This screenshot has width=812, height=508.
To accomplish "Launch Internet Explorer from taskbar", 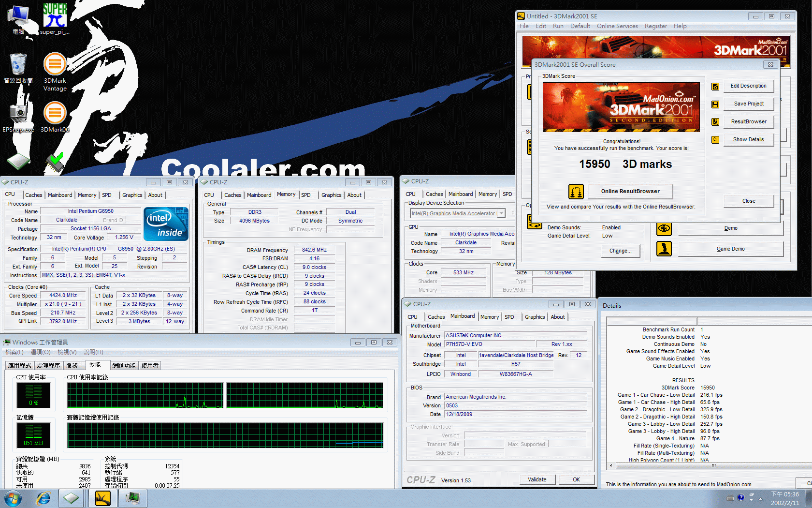I will pos(43,498).
